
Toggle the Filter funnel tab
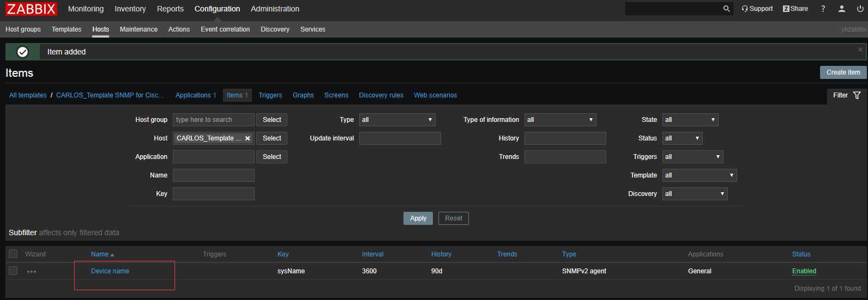(847, 95)
